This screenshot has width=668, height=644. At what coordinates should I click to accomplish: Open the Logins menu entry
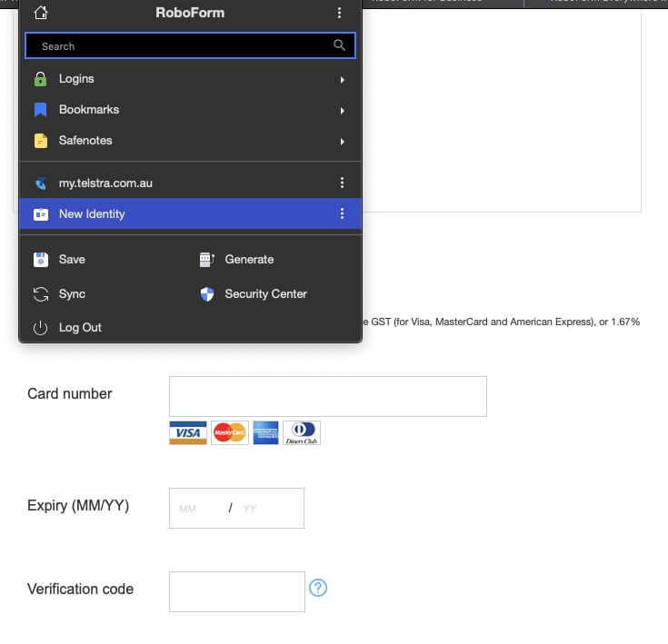[x=191, y=79]
